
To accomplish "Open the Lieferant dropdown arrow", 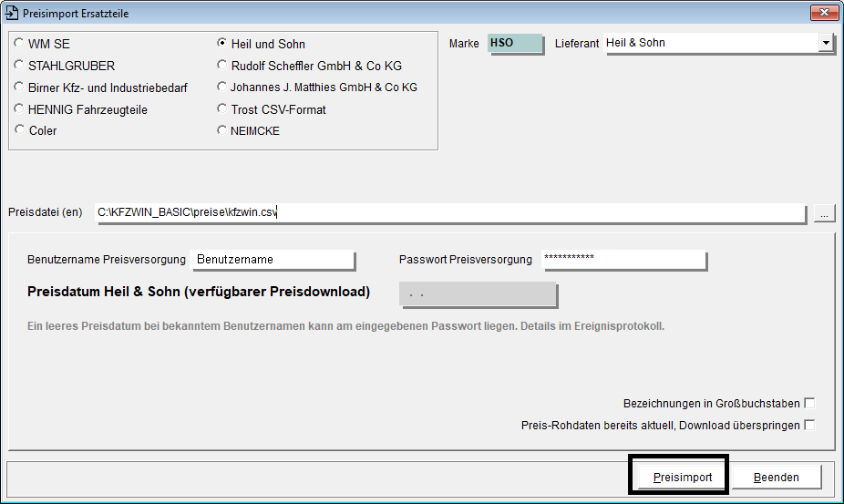I will click(826, 43).
